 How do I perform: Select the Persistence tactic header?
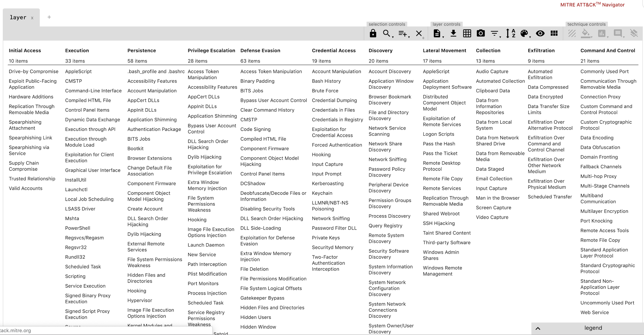pos(142,51)
